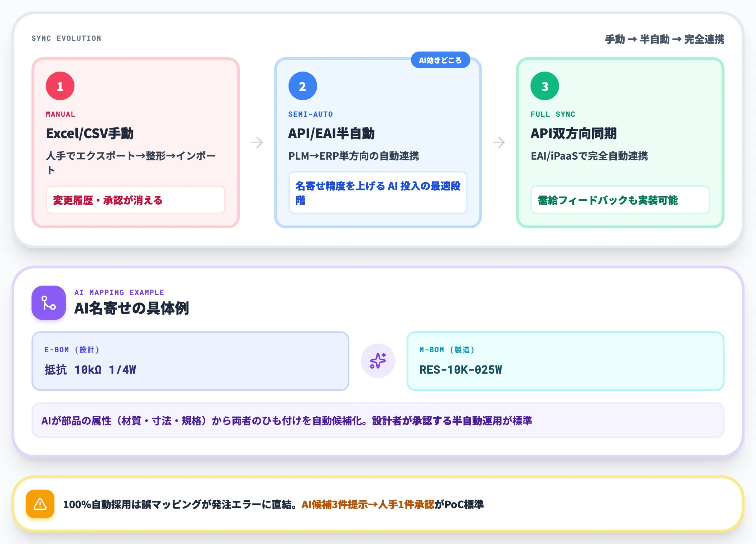The width and height of the screenshot is (756, 544).
Task: Select the 需給フィードバックも実装可能 note
Action: [x=620, y=200]
